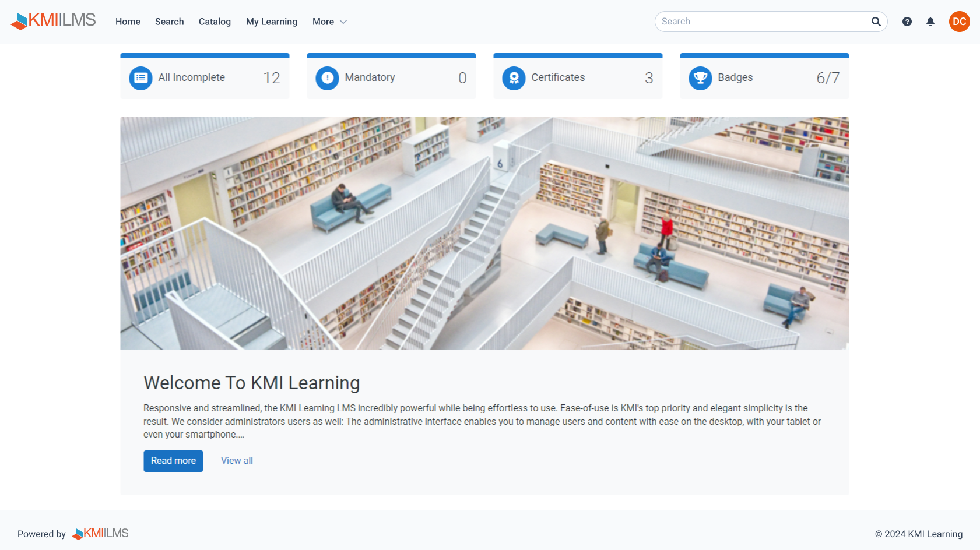Click the KMI LMS logo in header
This screenshot has height=550, width=980.
pyautogui.click(x=53, y=21)
